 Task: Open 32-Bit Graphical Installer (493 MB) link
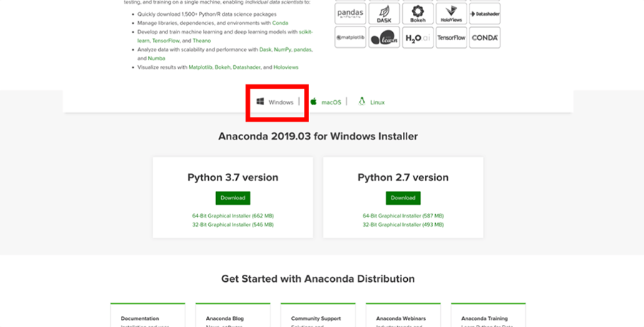point(403,225)
